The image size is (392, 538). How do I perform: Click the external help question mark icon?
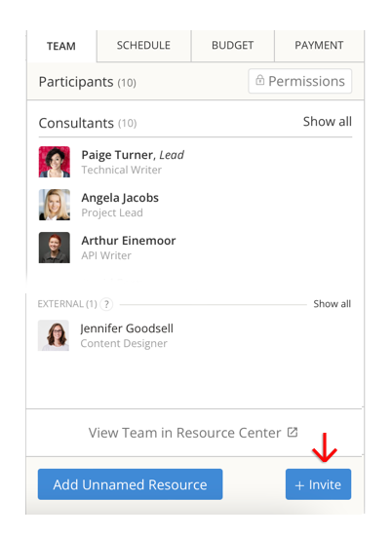click(x=106, y=304)
